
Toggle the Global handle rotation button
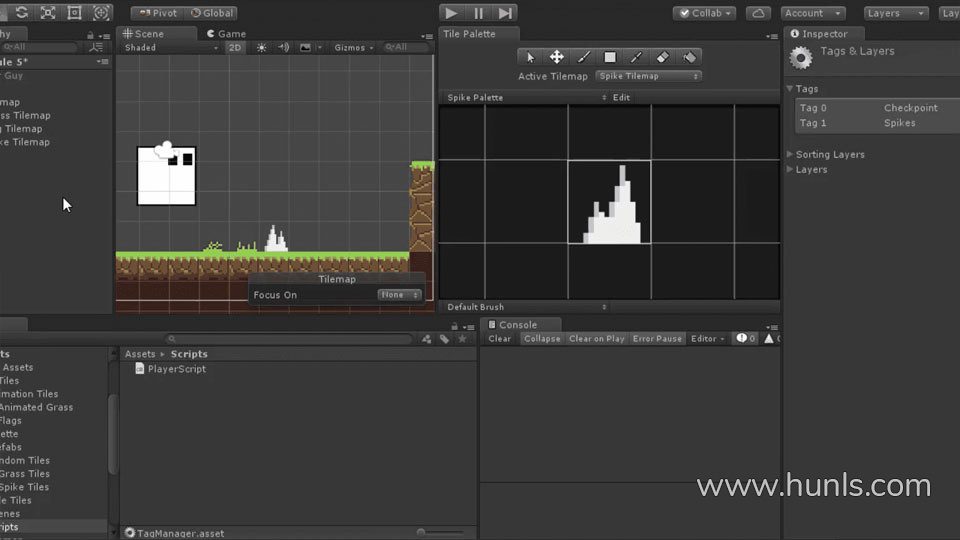pos(211,13)
